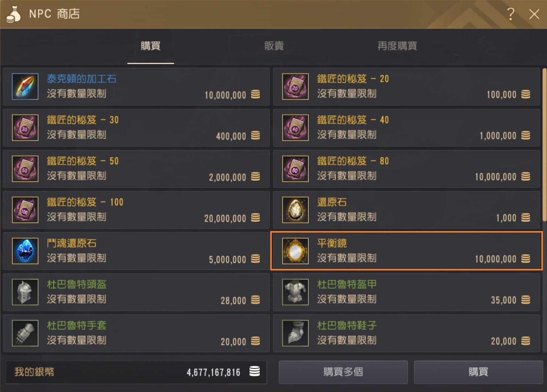Click the 平衡鏡 golden mirror icon
The width and height of the screenshot is (547, 392).
pos(296,251)
